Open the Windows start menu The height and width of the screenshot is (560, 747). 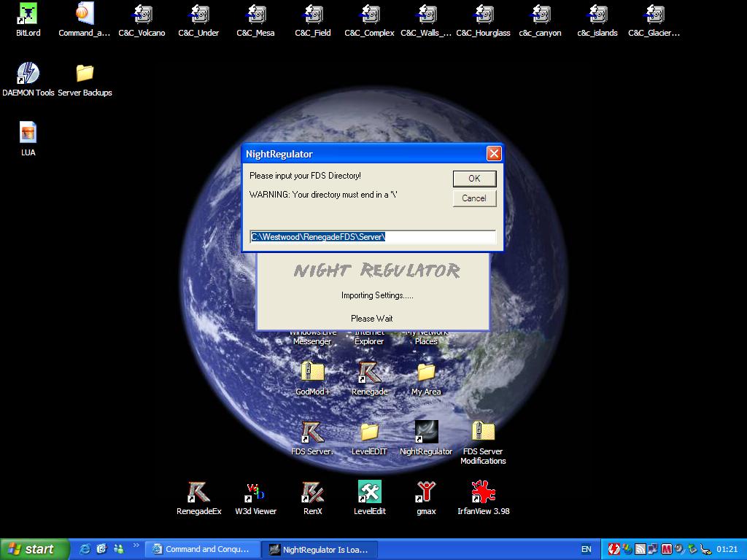tap(34, 549)
